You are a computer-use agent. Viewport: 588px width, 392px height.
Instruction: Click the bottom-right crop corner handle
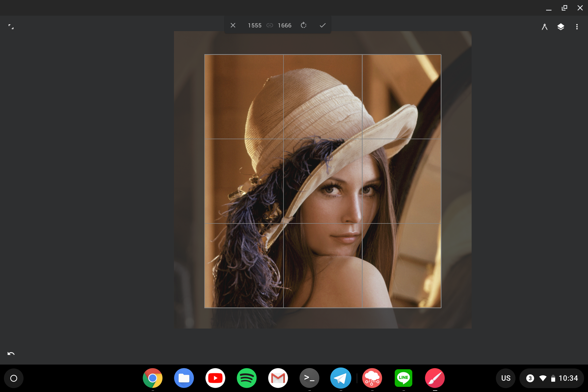(x=441, y=308)
